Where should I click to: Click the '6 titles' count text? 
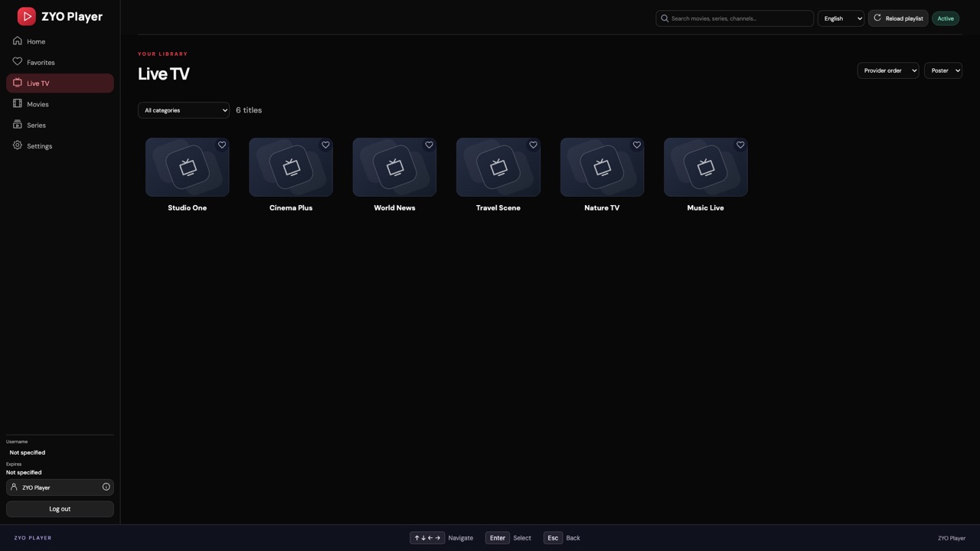tap(249, 110)
